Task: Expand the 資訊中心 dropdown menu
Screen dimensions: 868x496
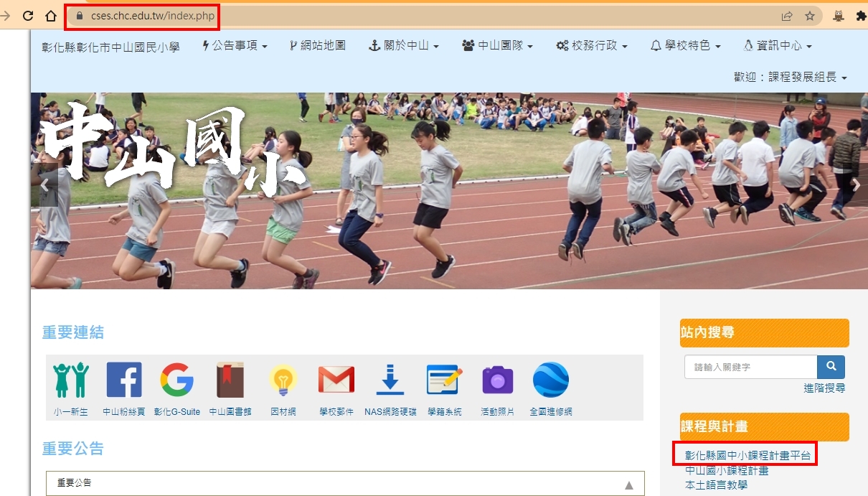Action: coord(778,46)
